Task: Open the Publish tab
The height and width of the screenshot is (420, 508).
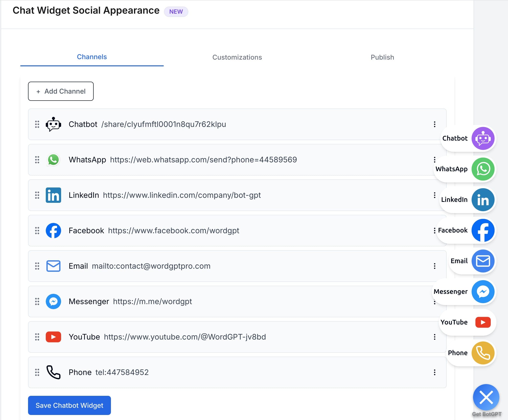Action: (382, 57)
